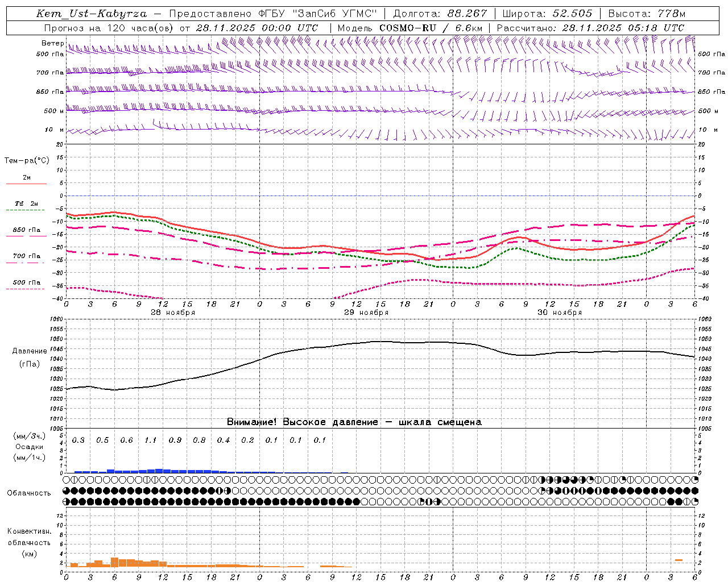Click the Давление pressure panel label
Screen dimensions: 728x582
tap(30, 351)
